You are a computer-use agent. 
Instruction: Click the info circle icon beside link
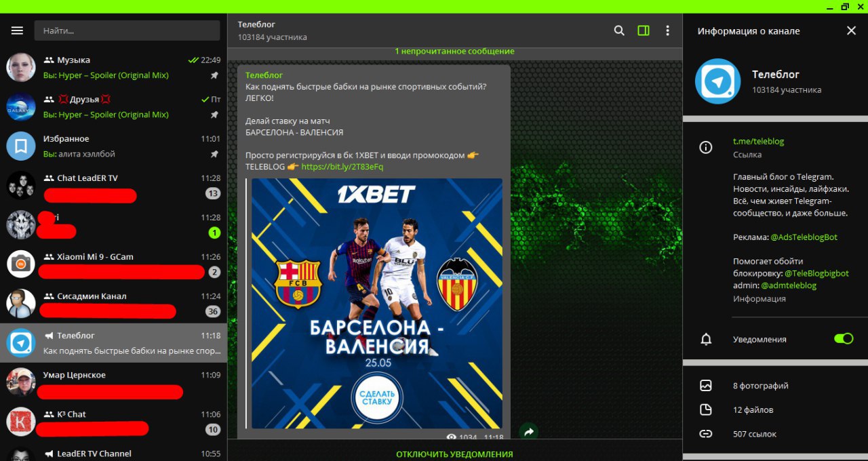(706, 148)
